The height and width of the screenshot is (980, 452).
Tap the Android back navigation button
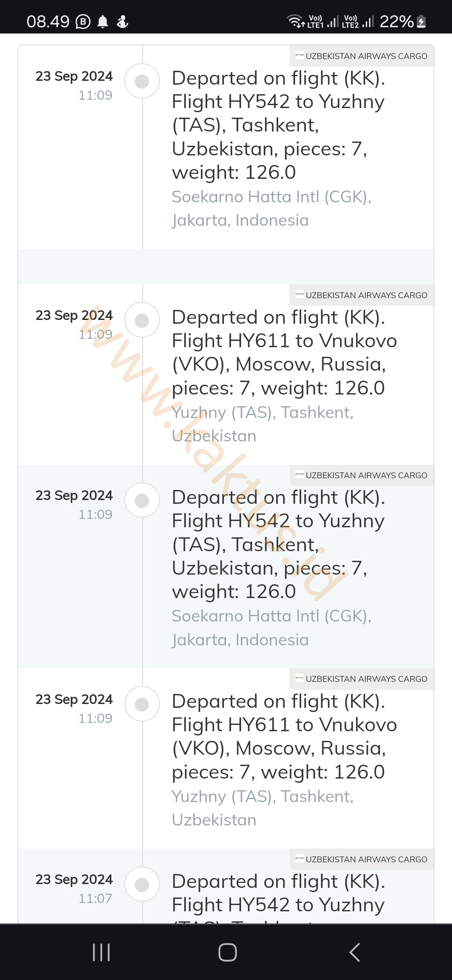pyautogui.click(x=354, y=952)
